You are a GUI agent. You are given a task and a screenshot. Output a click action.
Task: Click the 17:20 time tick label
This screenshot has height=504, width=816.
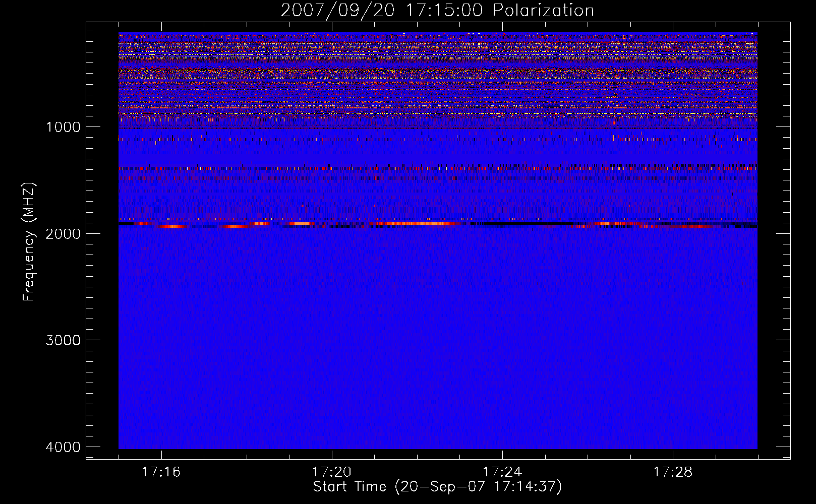332,472
